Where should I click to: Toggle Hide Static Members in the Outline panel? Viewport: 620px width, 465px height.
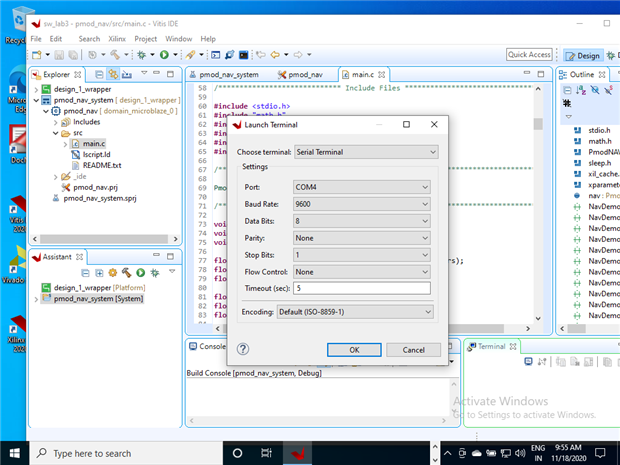pyautogui.click(x=609, y=90)
